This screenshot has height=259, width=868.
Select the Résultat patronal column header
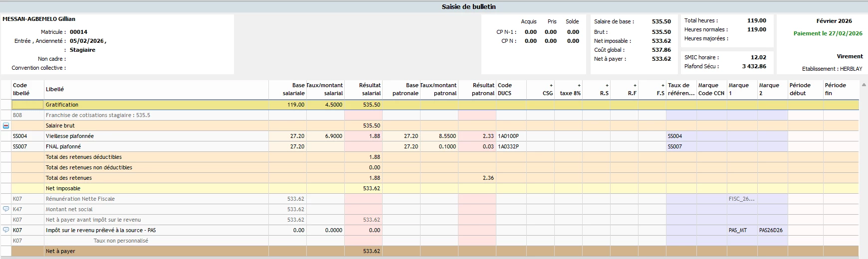477,90
